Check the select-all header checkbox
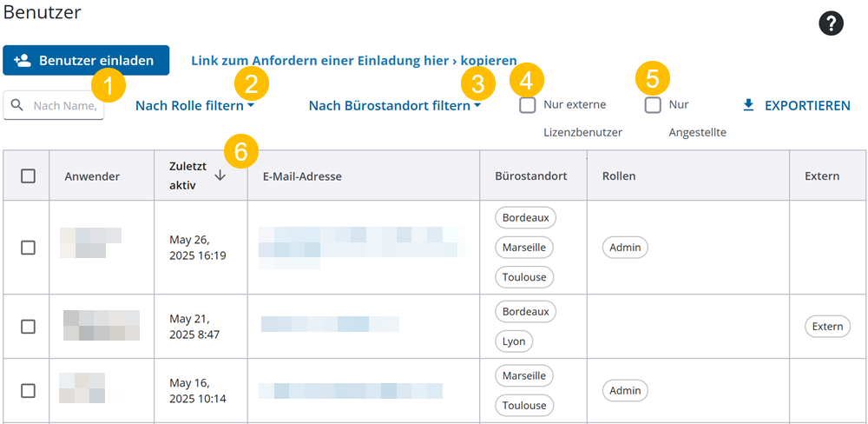 [28, 176]
